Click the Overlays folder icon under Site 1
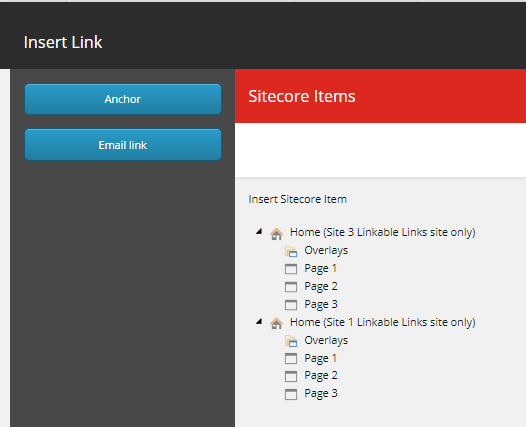 (291, 341)
